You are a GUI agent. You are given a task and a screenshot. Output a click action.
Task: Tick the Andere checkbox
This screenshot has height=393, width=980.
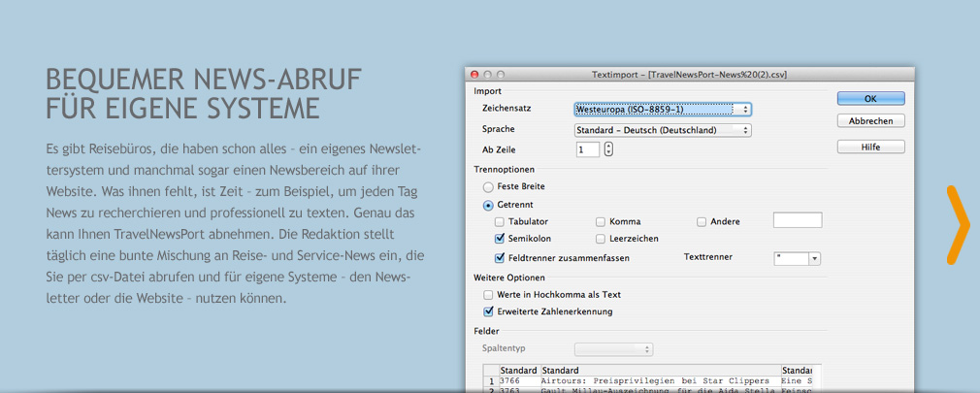tap(702, 222)
